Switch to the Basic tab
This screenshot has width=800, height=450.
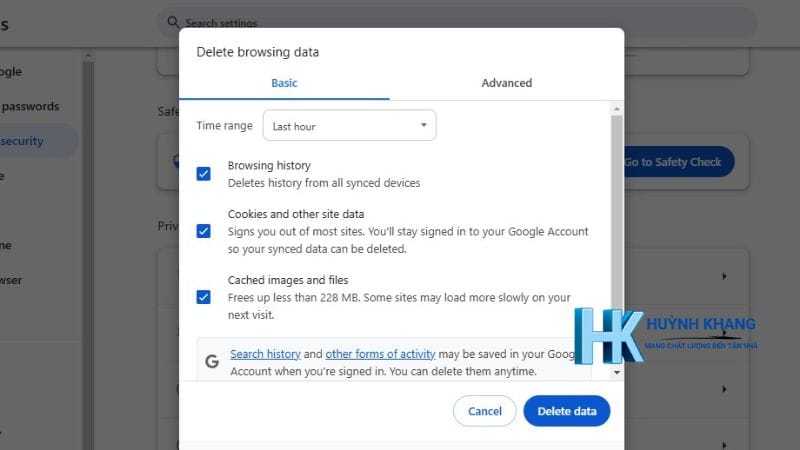click(x=284, y=83)
